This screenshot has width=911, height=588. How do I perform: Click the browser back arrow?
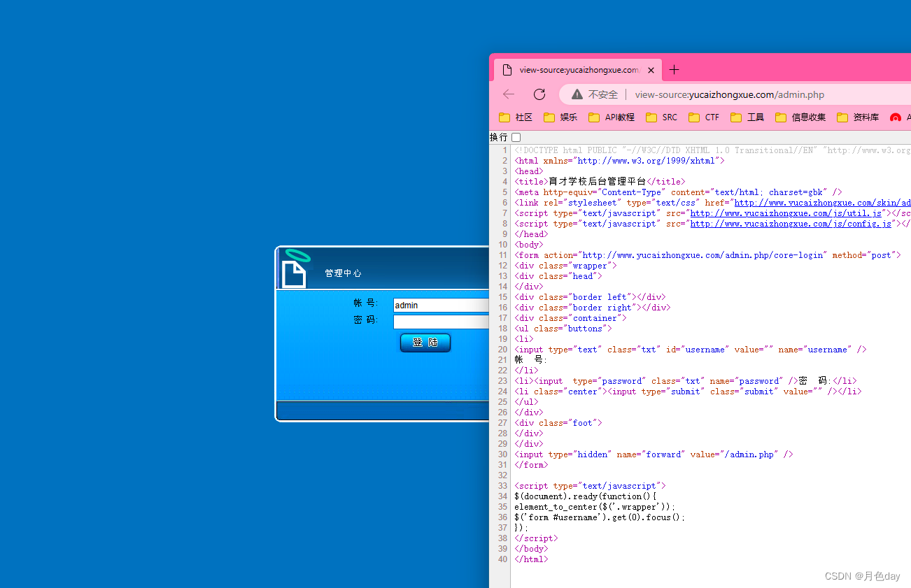(509, 94)
